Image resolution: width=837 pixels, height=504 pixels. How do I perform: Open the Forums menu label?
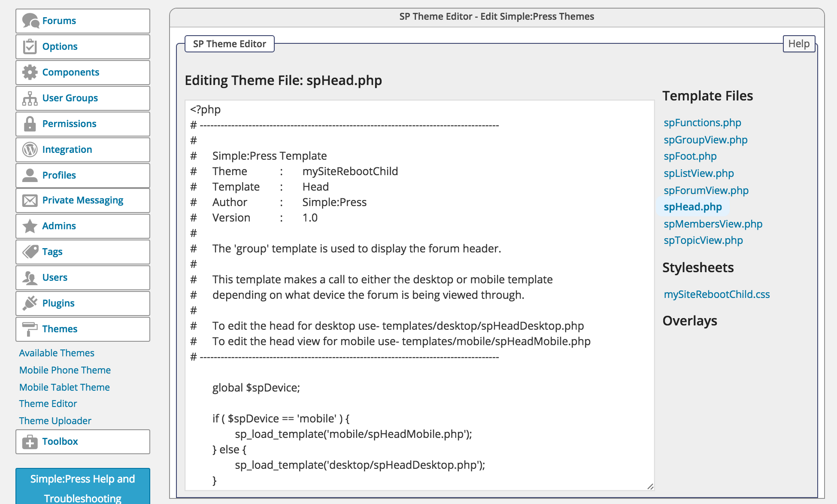point(59,21)
